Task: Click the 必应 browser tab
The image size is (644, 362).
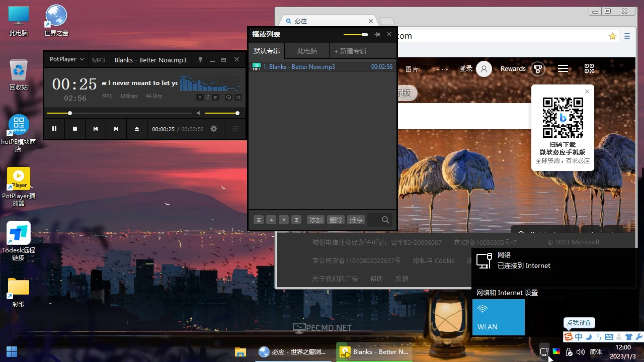Action: coord(330,21)
